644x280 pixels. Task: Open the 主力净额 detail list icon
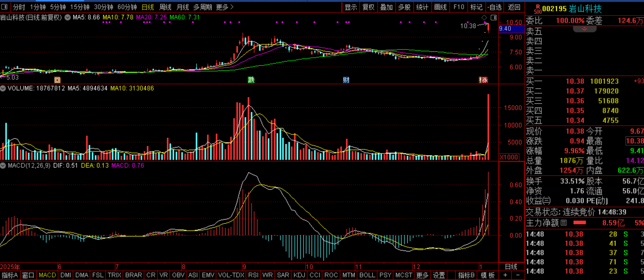pos(564,223)
